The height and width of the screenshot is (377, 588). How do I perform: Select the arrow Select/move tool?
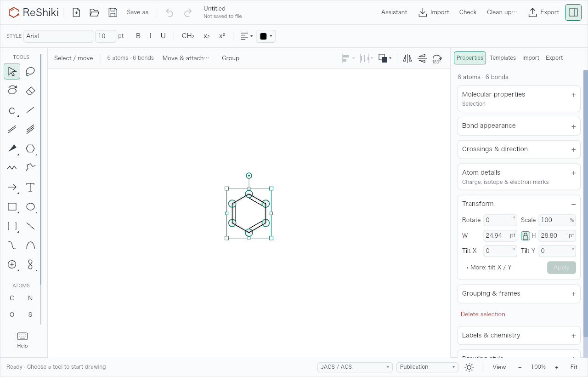[x=12, y=72]
